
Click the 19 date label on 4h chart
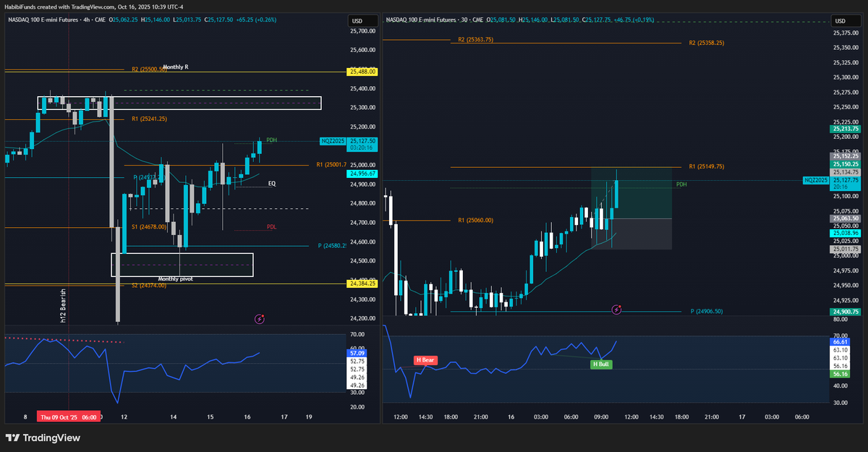309,417
